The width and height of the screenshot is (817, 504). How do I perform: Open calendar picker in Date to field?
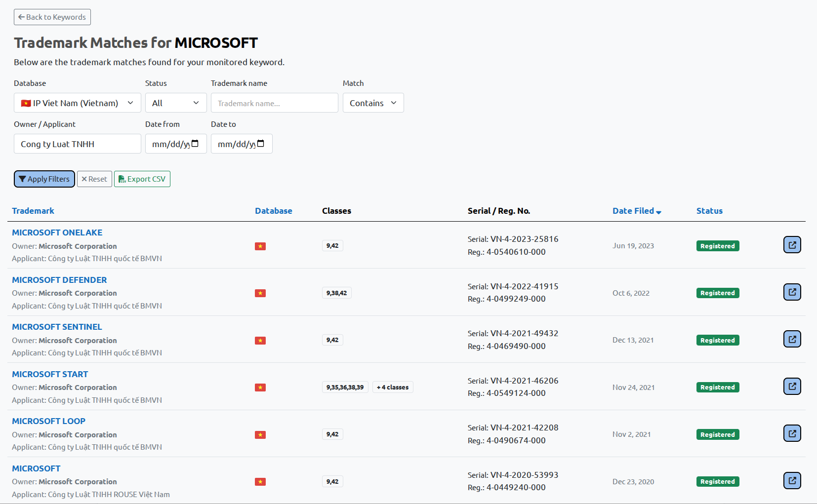(x=261, y=144)
